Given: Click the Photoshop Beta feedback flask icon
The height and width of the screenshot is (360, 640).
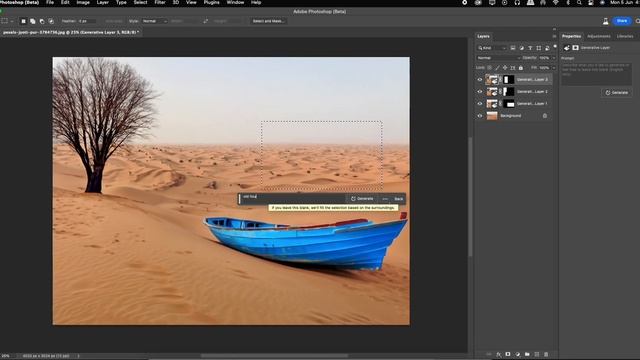Looking at the screenshot, I should (605, 21).
